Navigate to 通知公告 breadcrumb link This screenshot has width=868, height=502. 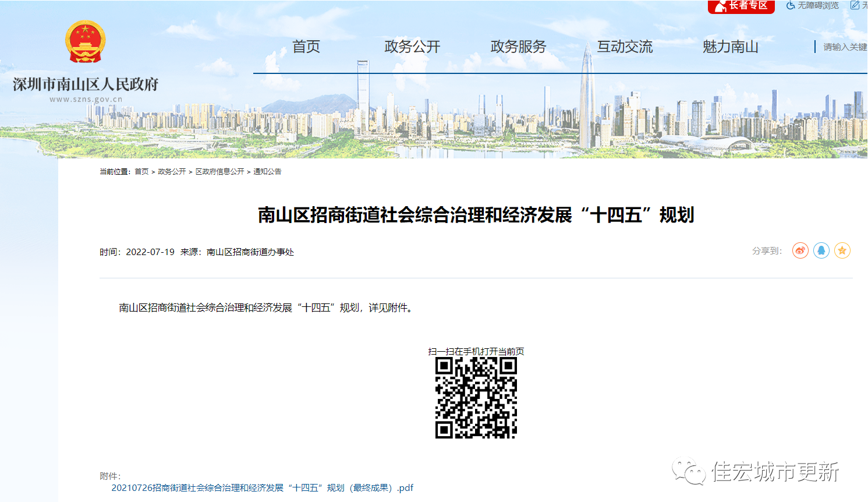pos(267,172)
